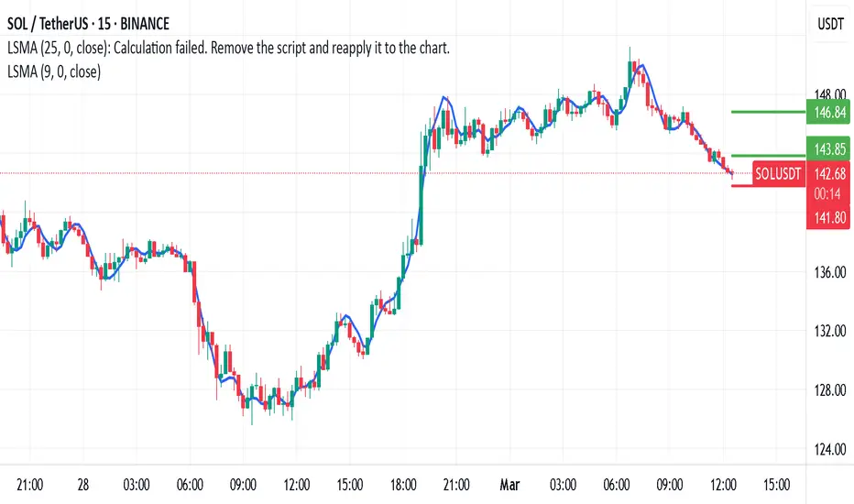Click the red SOLUSDT symbol tag
Viewport: 854px width, 504px height.
tap(778, 174)
